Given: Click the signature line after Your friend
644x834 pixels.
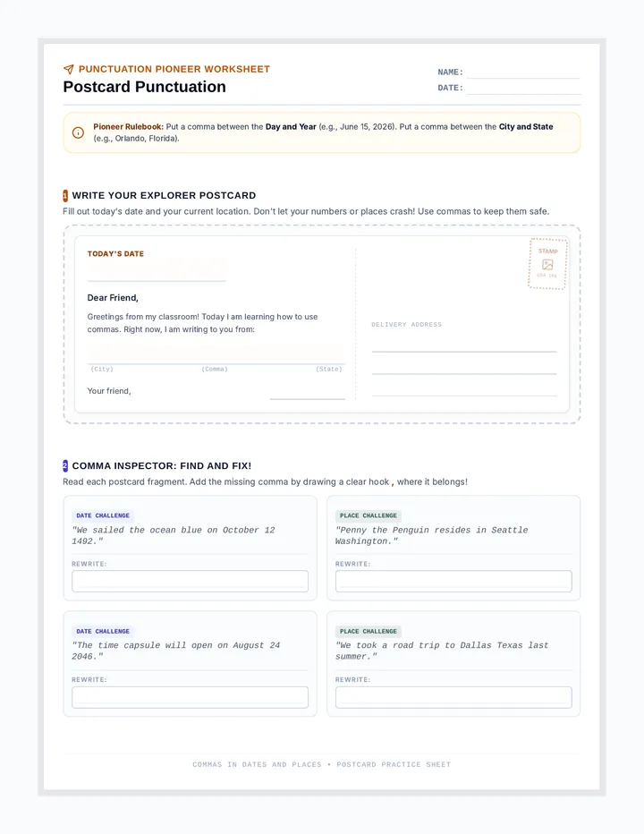Looking at the screenshot, I should (308, 392).
